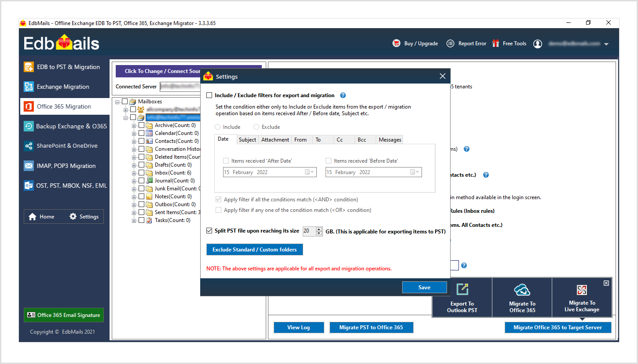The height and width of the screenshot is (364, 638).
Task: Collapse the Mailboxes tree root
Action: 117,102
